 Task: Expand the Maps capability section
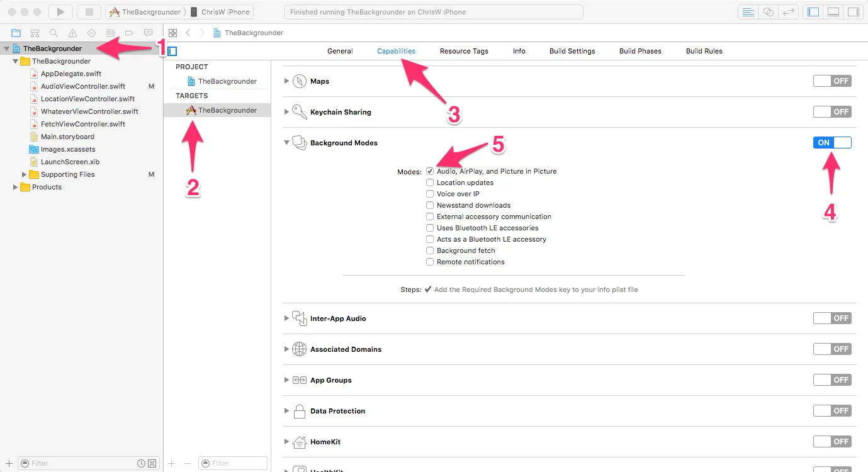pyautogui.click(x=286, y=81)
